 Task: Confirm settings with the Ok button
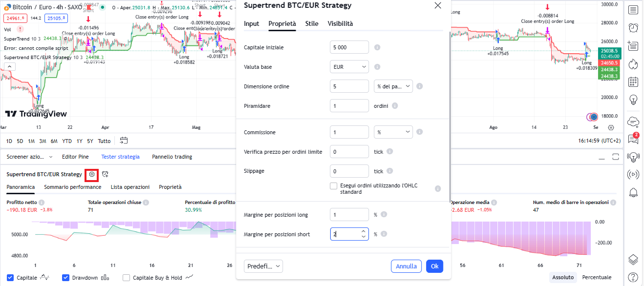pos(434,266)
